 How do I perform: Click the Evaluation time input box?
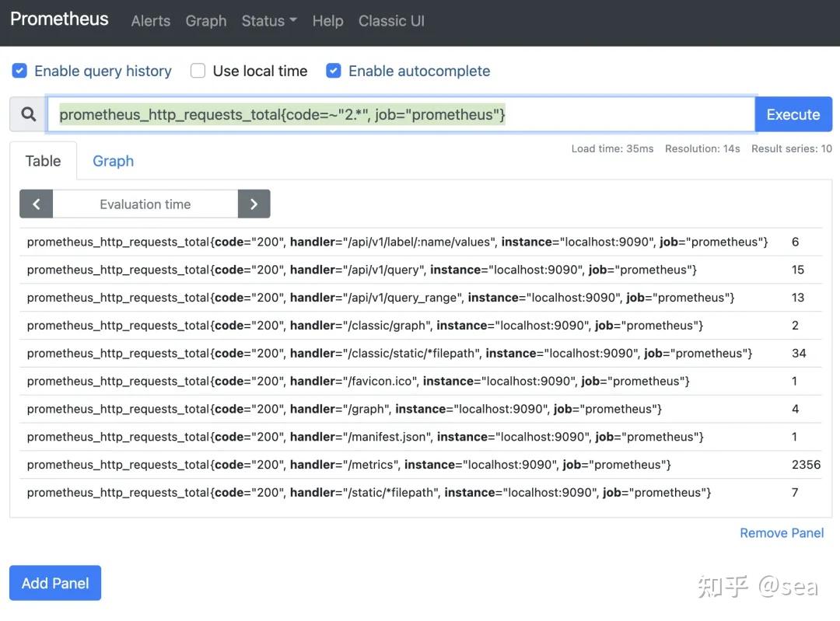(x=145, y=204)
